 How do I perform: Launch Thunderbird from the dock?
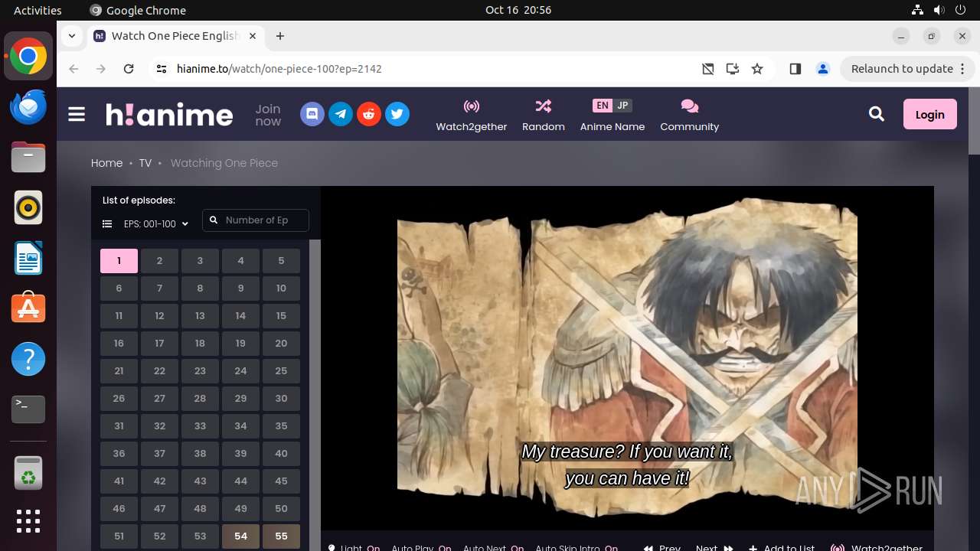coord(28,107)
